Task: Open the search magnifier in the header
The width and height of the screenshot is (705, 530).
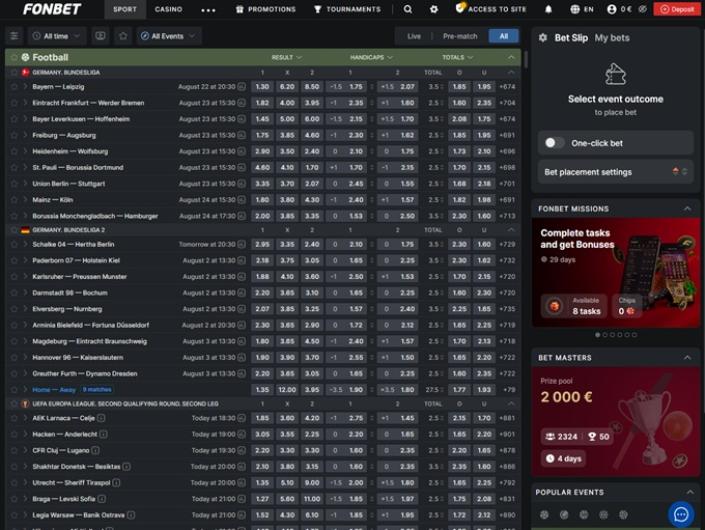Action: click(x=407, y=9)
